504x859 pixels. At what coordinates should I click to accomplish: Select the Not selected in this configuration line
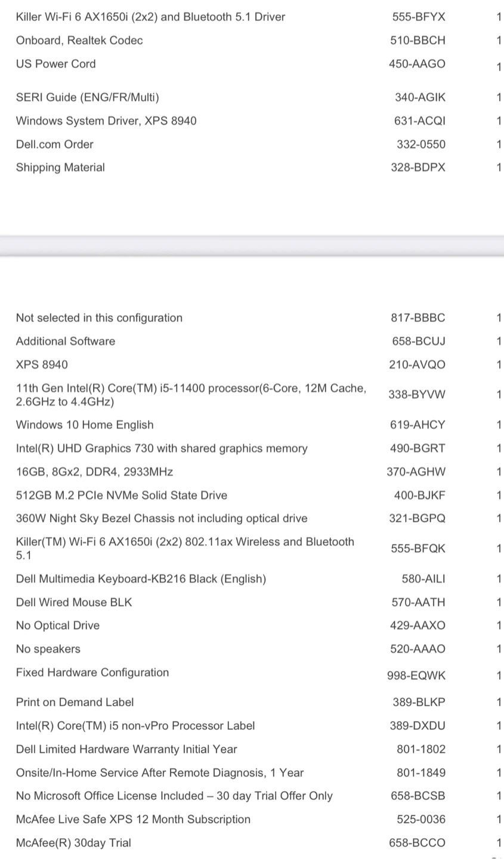[99, 318]
